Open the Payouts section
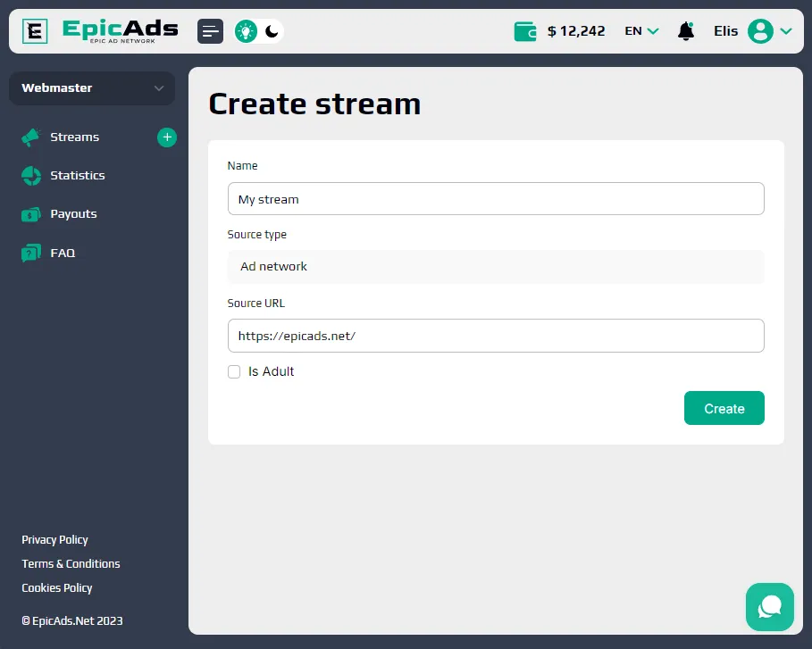The width and height of the screenshot is (812, 649). pos(73,213)
